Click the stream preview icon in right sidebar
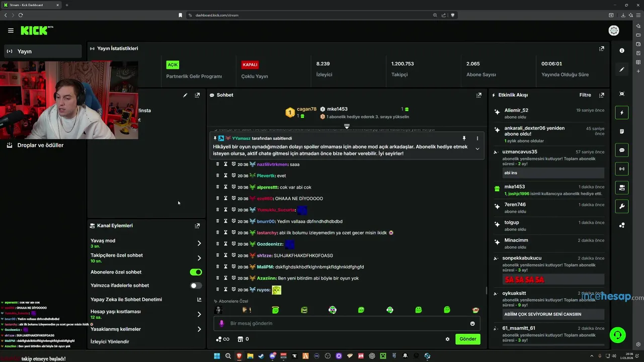This screenshot has width=644, height=362. coord(622,94)
